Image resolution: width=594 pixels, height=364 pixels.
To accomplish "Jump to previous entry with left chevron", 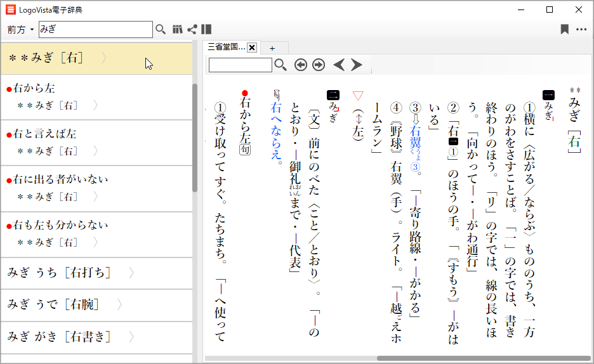I will (339, 65).
